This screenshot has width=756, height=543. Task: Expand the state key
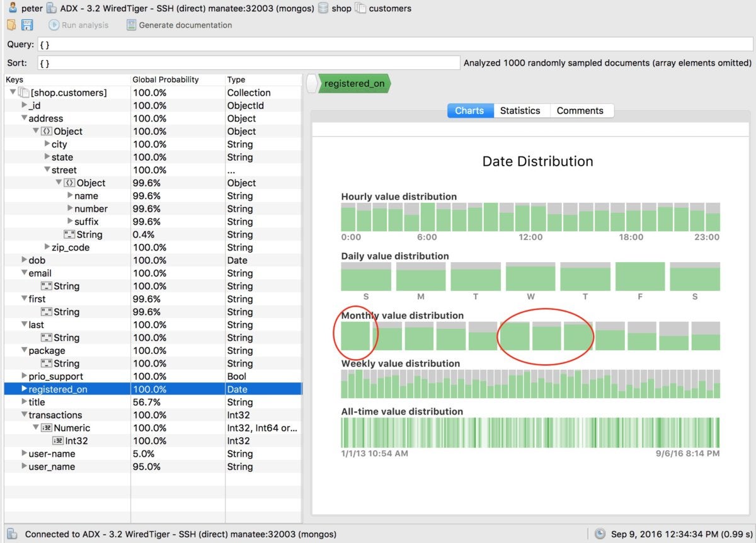47,157
